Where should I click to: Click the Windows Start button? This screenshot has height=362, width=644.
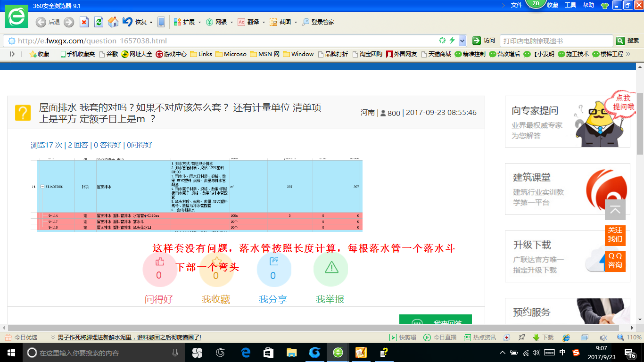pos(11,353)
